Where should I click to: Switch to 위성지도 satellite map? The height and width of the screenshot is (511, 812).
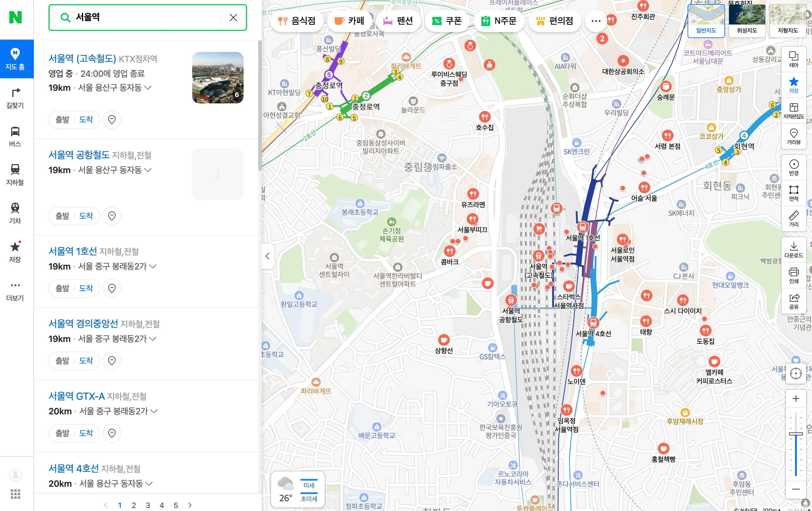[x=747, y=21]
